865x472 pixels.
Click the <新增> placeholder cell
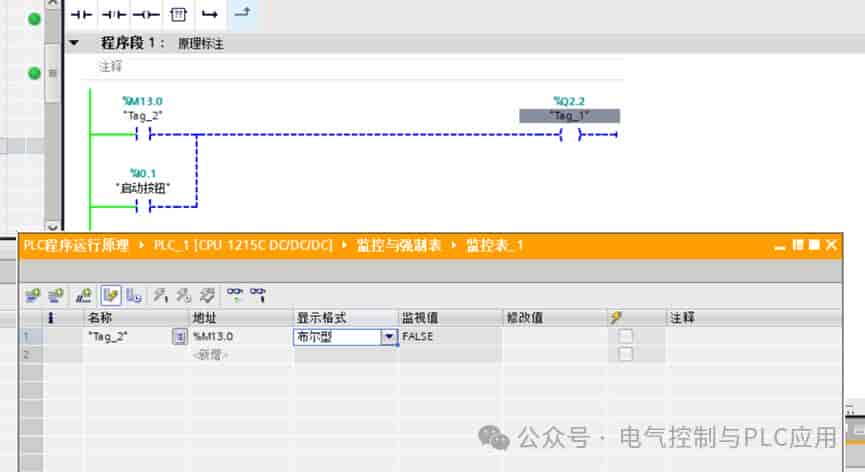[241, 355]
